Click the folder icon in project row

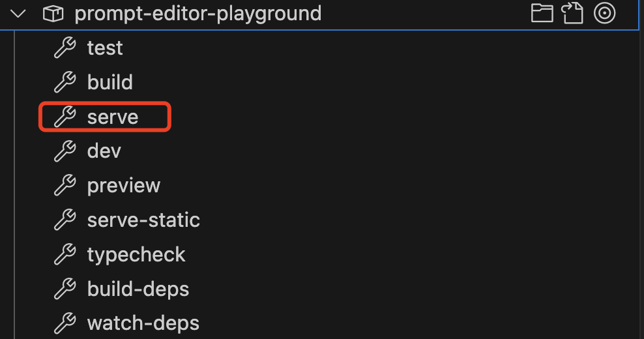(542, 14)
